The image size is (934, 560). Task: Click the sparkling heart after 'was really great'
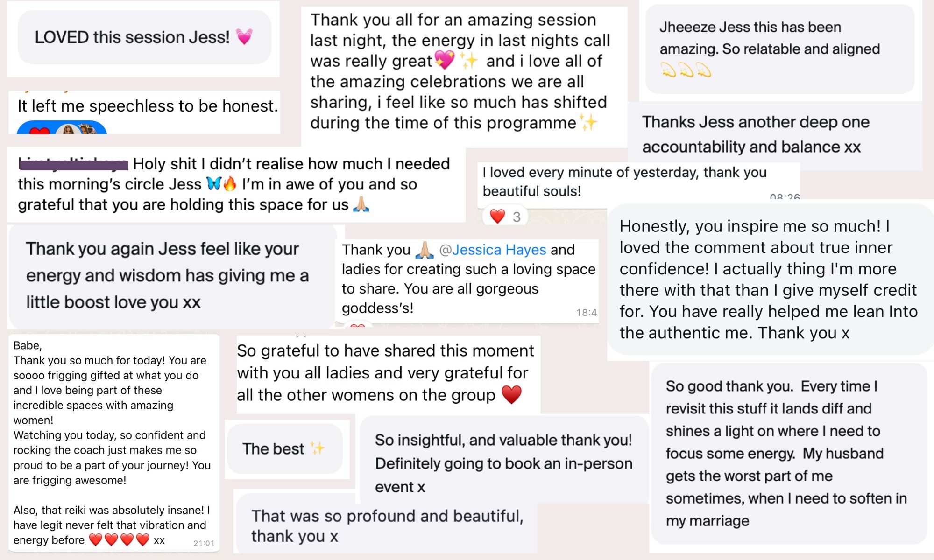coord(444,61)
